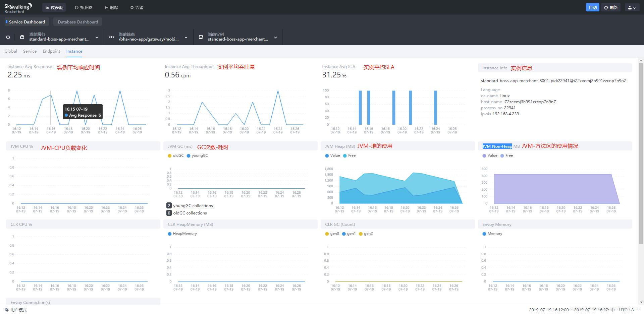This screenshot has height=314, width=644.
Task: Toggle the 自动 auto-refresh button
Action: (x=592, y=7)
